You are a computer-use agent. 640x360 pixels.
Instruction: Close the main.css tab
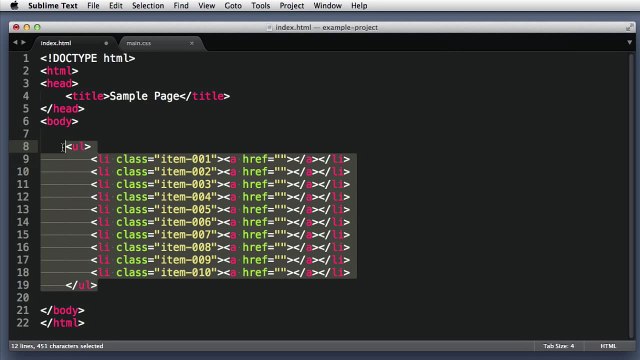coord(191,43)
